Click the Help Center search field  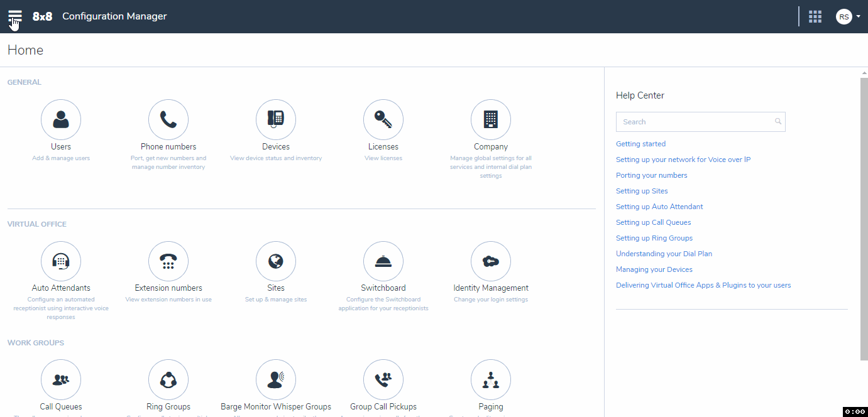tap(701, 122)
